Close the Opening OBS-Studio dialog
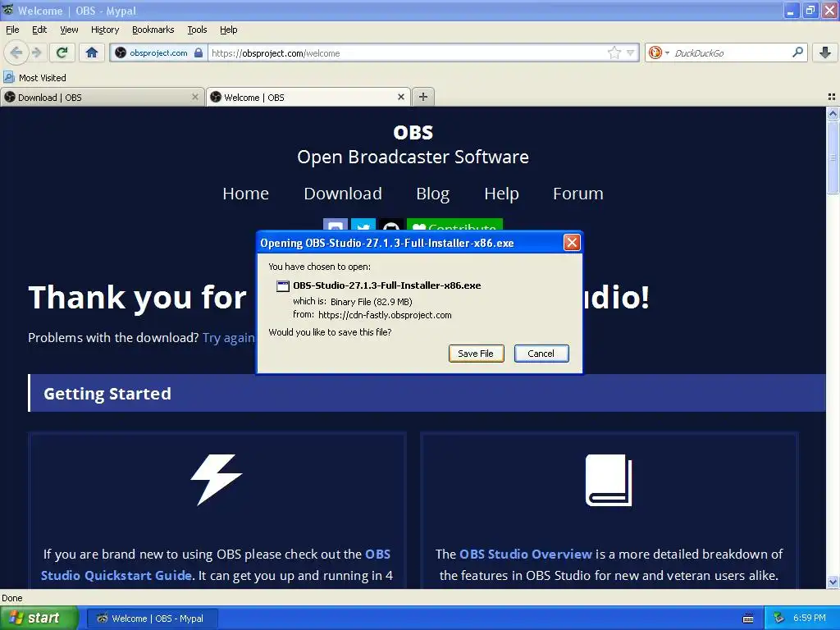Image resolution: width=840 pixels, height=630 pixels. tap(572, 243)
